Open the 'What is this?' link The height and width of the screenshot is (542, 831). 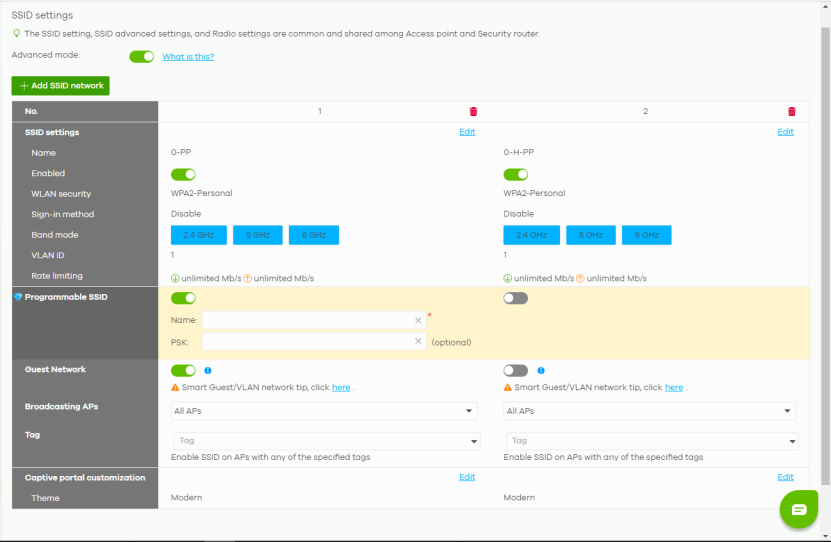pyautogui.click(x=188, y=57)
